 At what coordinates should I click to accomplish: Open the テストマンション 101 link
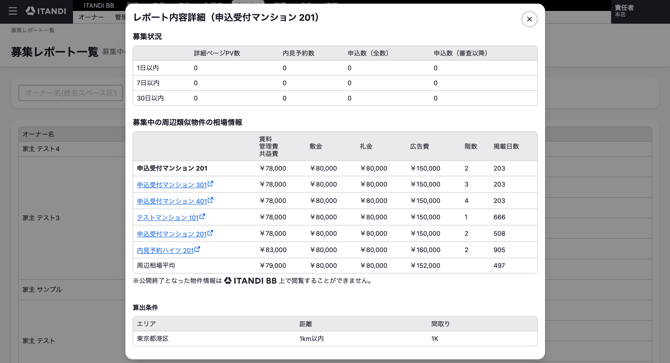(168, 218)
